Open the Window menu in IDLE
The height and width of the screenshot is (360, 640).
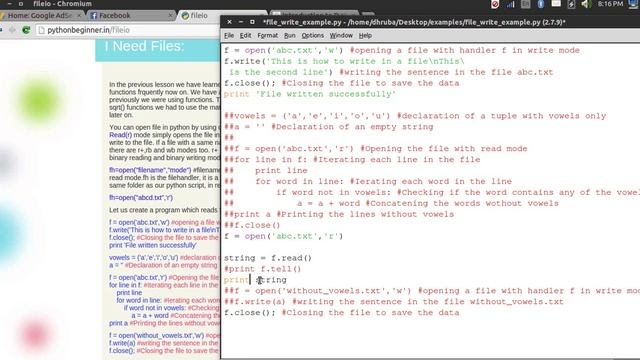coord(341,36)
